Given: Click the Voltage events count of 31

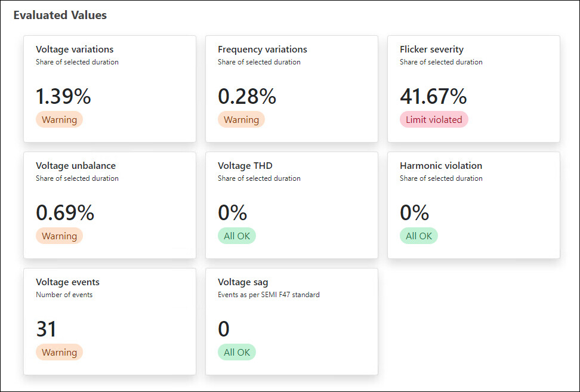Looking at the screenshot, I should (x=47, y=329).
